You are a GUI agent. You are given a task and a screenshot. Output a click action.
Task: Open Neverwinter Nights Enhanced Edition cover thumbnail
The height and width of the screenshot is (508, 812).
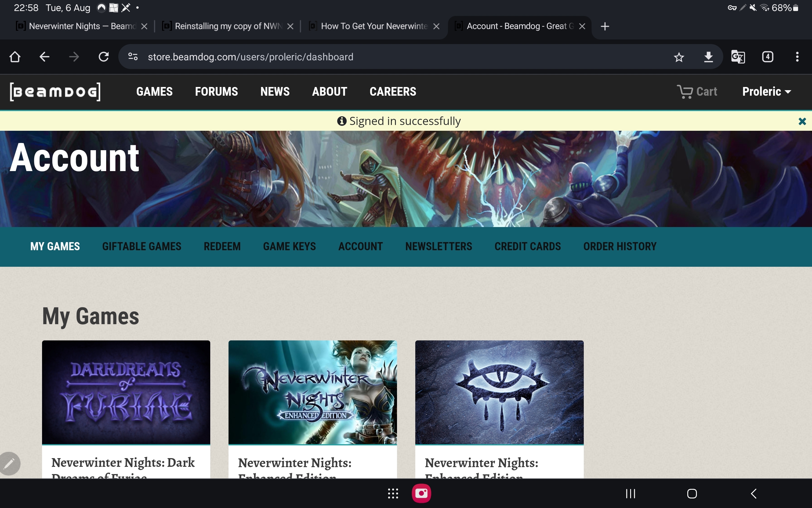313,392
